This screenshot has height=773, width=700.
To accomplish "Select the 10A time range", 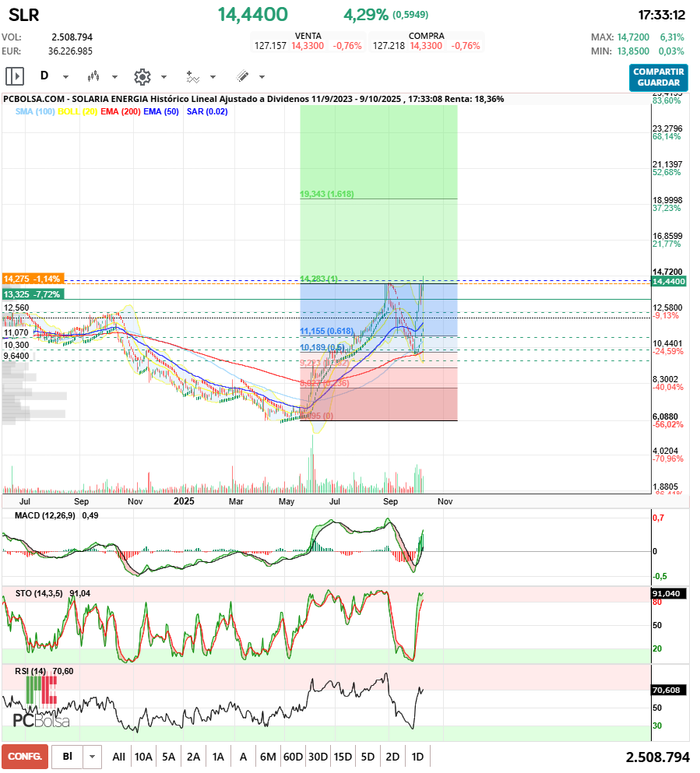I will pos(143,757).
